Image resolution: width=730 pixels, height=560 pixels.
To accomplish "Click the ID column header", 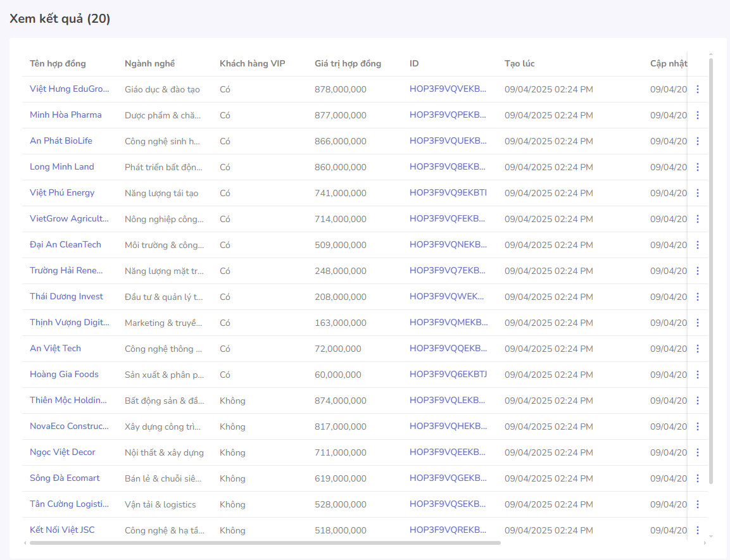I will tap(414, 64).
